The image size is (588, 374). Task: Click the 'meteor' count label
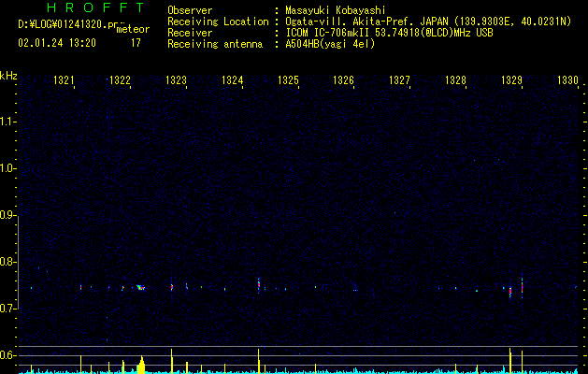[133, 30]
